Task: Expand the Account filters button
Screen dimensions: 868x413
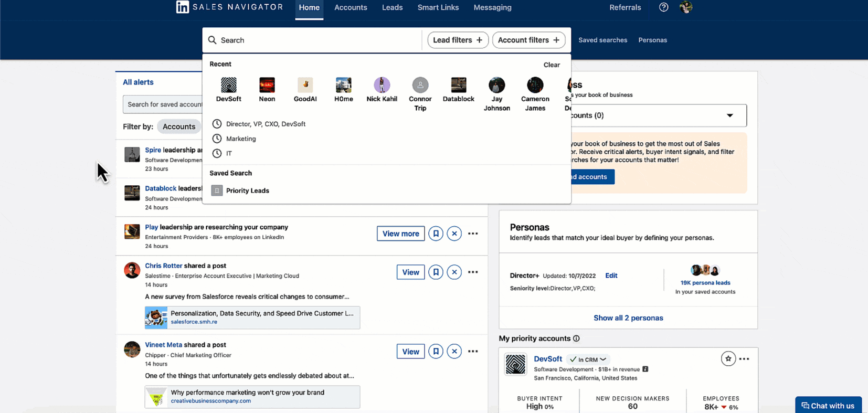Action: point(528,40)
